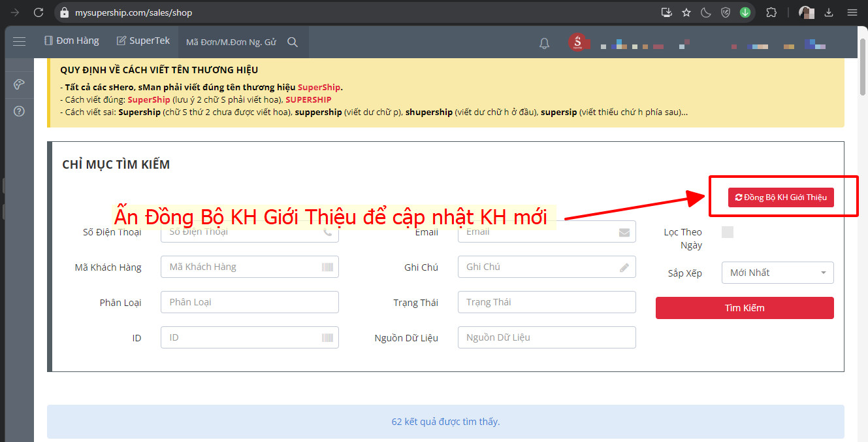Click the ID input field

click(x=249, y=337)
